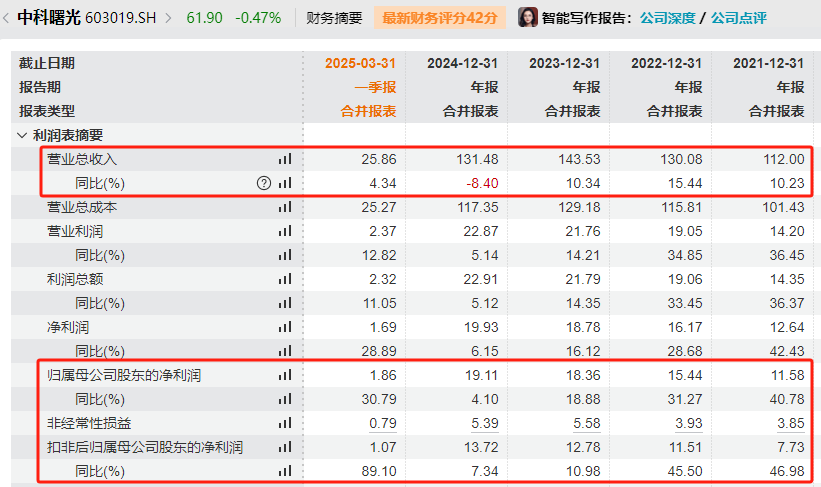
Task: Click the -0.47% change value
Action: 258,18
